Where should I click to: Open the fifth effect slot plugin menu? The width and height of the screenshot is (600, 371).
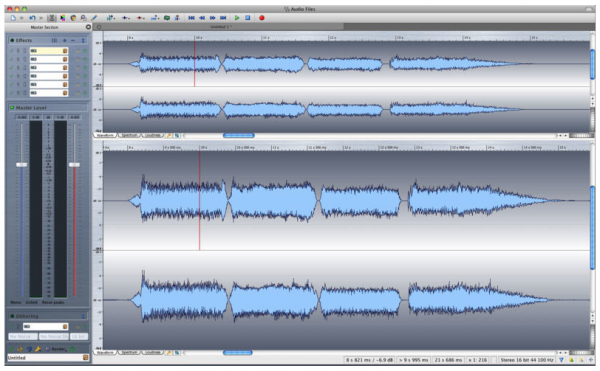pyautogui.click(x=65, y=85)
